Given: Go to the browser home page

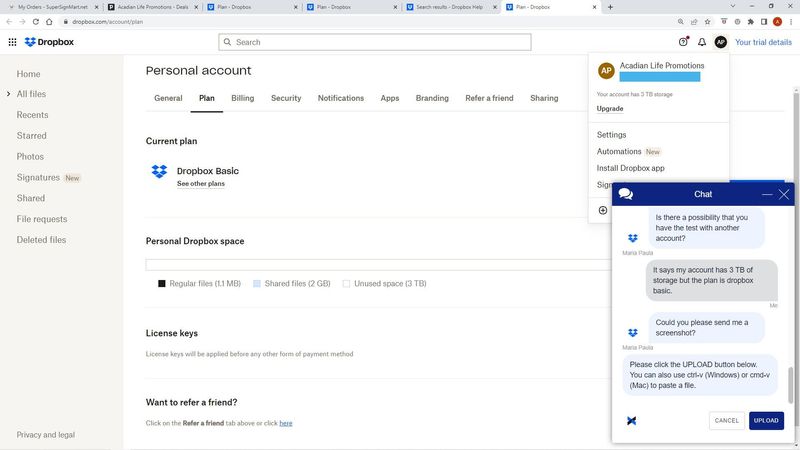Looking at the screenshot, I should coord(49,22).
